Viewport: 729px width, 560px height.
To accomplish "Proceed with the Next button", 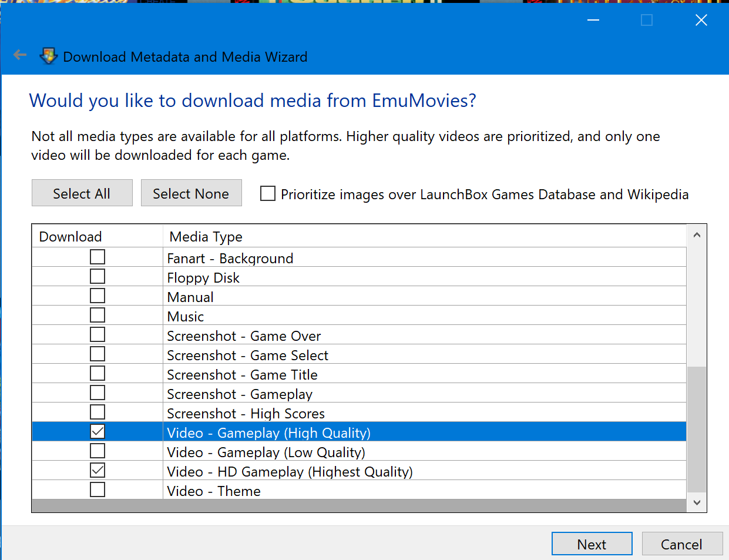I will click(592, 544).
